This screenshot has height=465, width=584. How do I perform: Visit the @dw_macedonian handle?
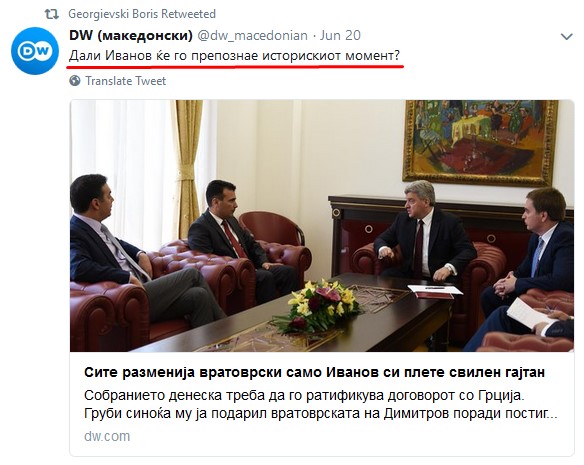pos(252,35)
